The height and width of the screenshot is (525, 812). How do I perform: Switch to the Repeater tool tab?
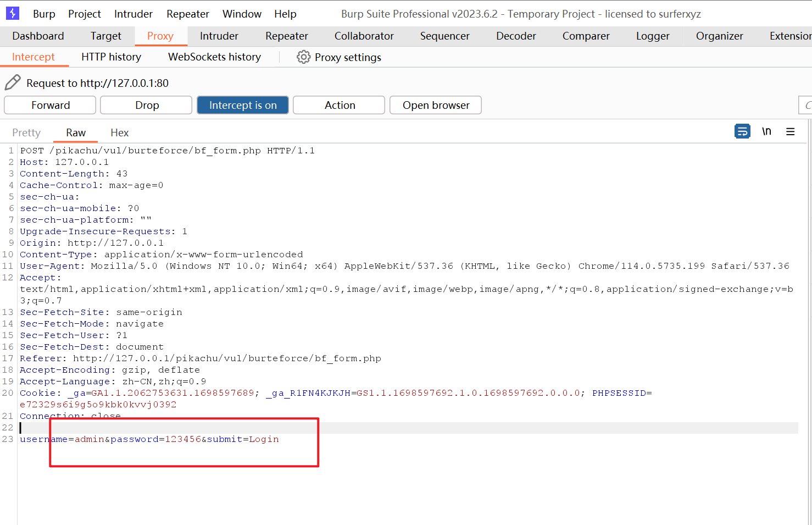pyautogui.click(x=286, y=36)
